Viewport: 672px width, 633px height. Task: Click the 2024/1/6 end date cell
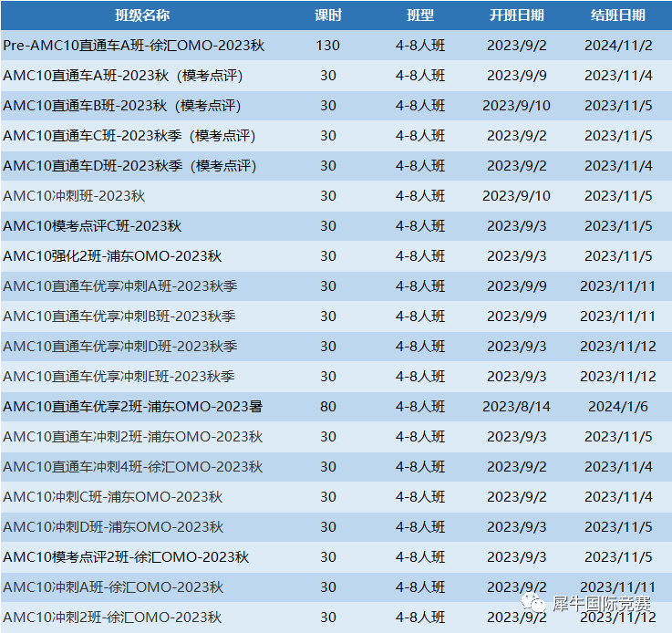click(617, 407)
